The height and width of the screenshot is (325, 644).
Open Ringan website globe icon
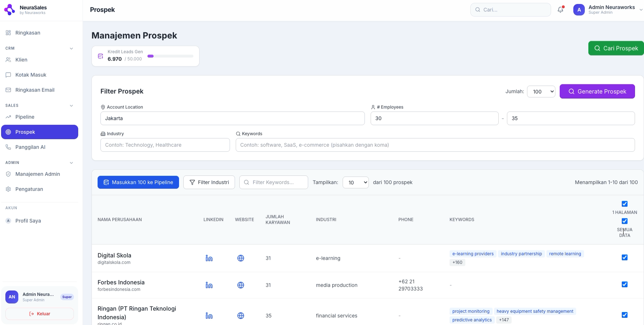pos(241,316)
